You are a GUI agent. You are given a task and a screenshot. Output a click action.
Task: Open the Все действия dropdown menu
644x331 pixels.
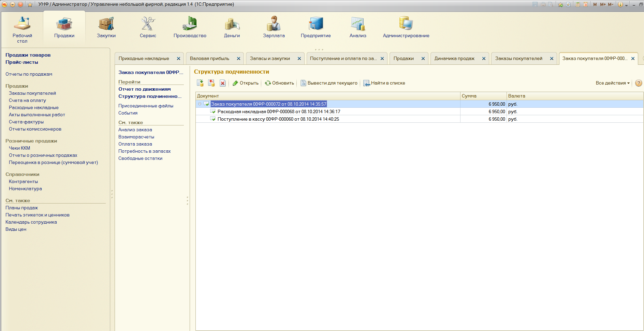pyautogui.click(x=613, y=83)
